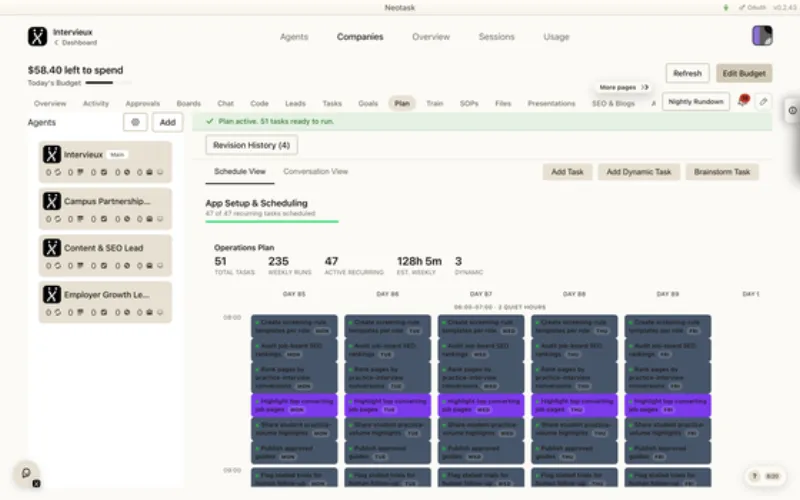Click the check icon in Employer Growth card
Image resolution: width=800 pixels, height=500 pixels.
(104, 312)
